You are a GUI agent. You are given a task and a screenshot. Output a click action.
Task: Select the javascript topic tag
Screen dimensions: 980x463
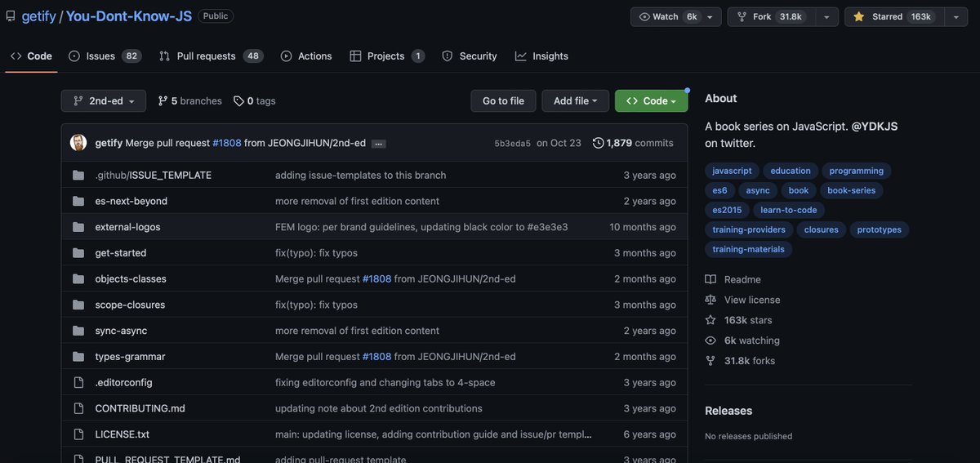(732, 171)
